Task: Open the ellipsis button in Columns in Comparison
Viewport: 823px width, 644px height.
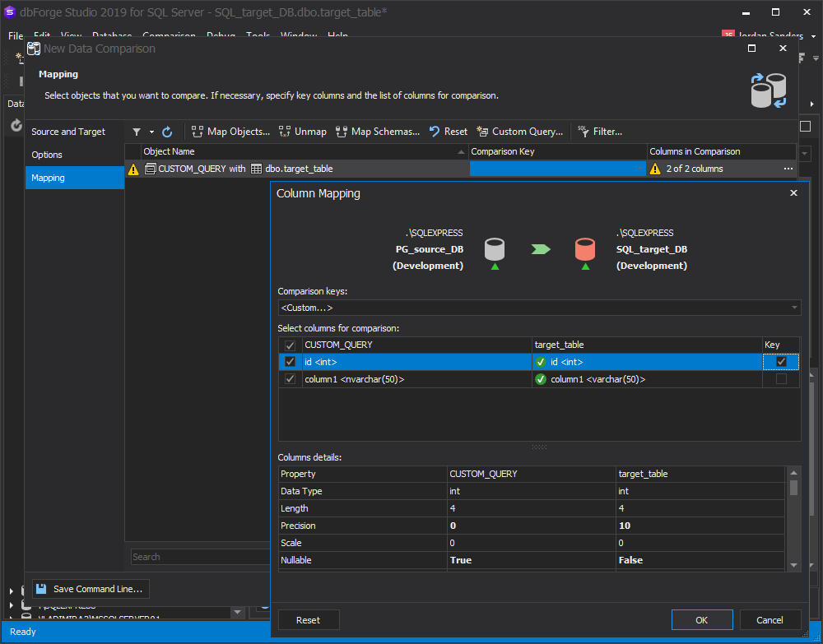Action: [788, 169]
